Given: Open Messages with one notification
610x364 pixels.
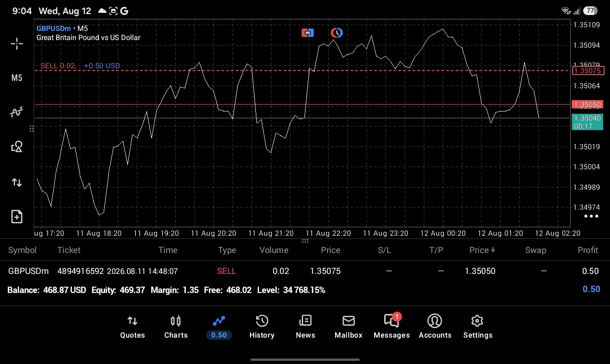Looking at the screenshot, I should pyautogui.click(x=391, y=327).
